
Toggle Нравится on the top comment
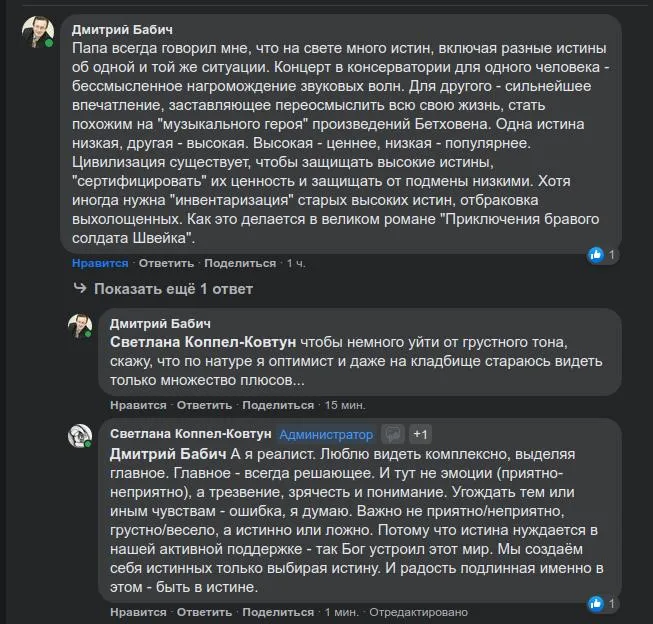(99, 263)
